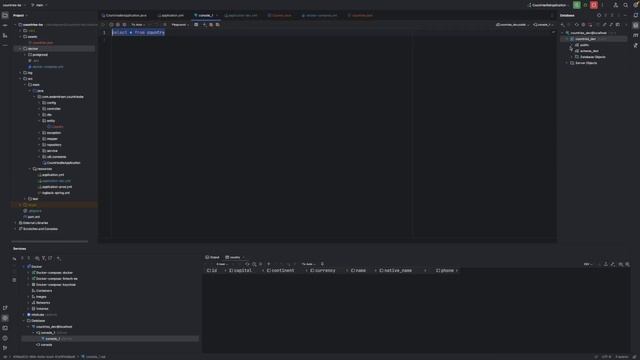Click the in-editor results table icon

tap(196, 24)
